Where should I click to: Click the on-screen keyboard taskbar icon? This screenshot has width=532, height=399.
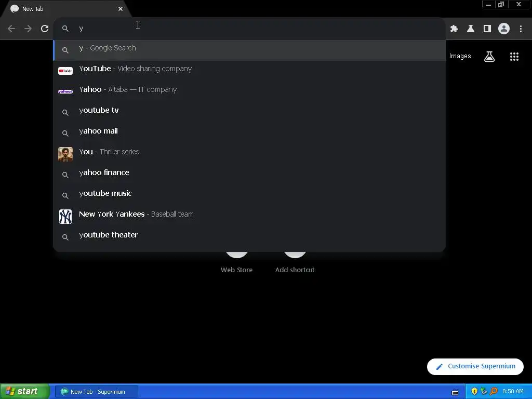point(455,392)
